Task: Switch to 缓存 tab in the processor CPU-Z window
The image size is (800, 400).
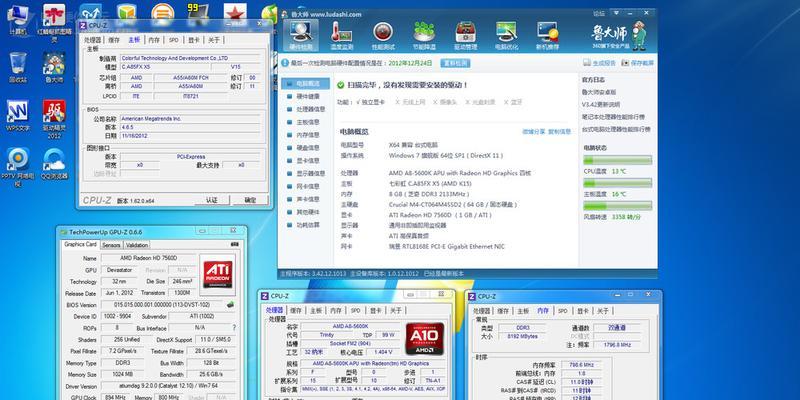Action: [296, 310]
